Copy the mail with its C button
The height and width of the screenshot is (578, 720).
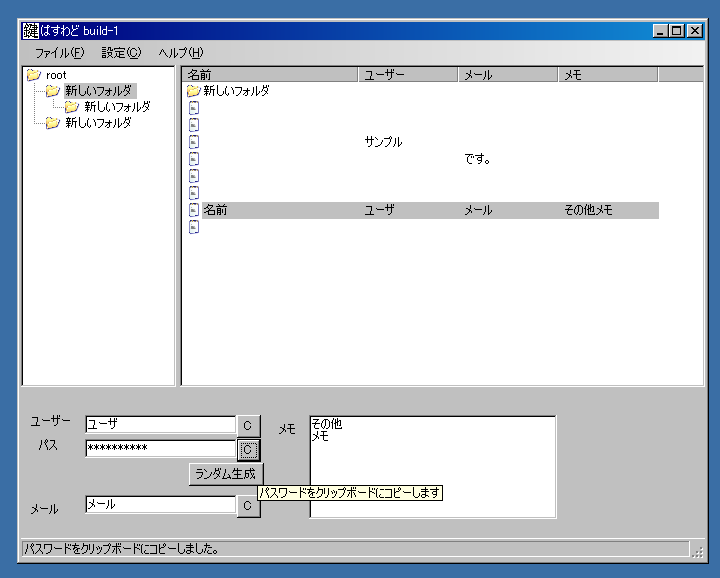tap(248, 506)
